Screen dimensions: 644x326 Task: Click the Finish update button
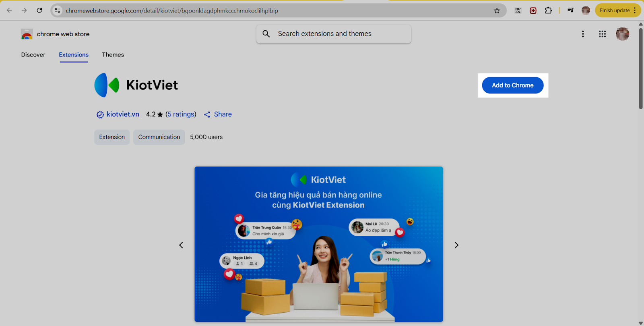pyautogui.click(x=618, y=10)
